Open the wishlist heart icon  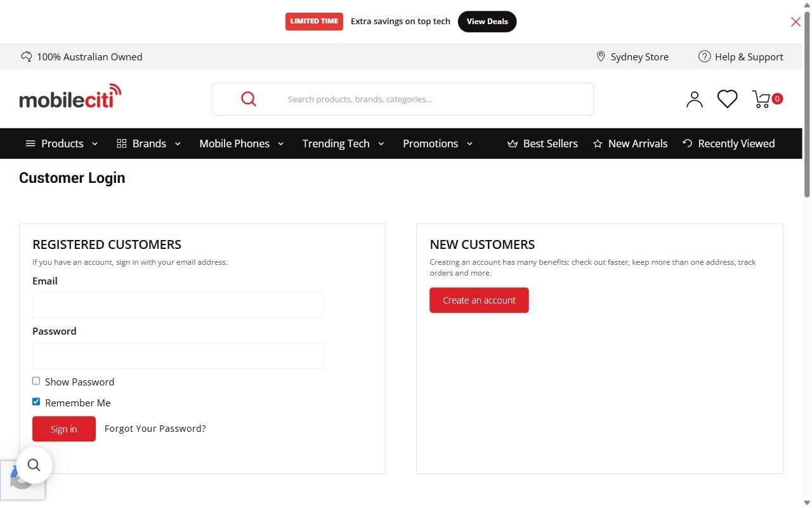click(727, 99)
